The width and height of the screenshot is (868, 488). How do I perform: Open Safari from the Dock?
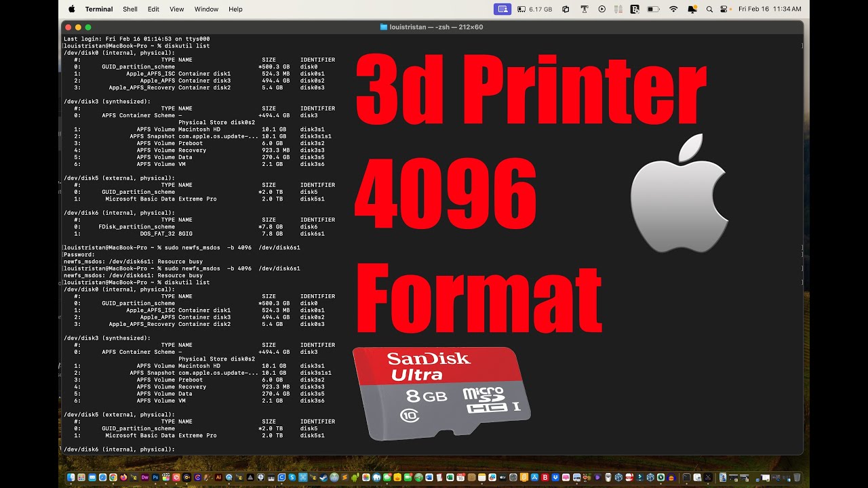[102, 477]
